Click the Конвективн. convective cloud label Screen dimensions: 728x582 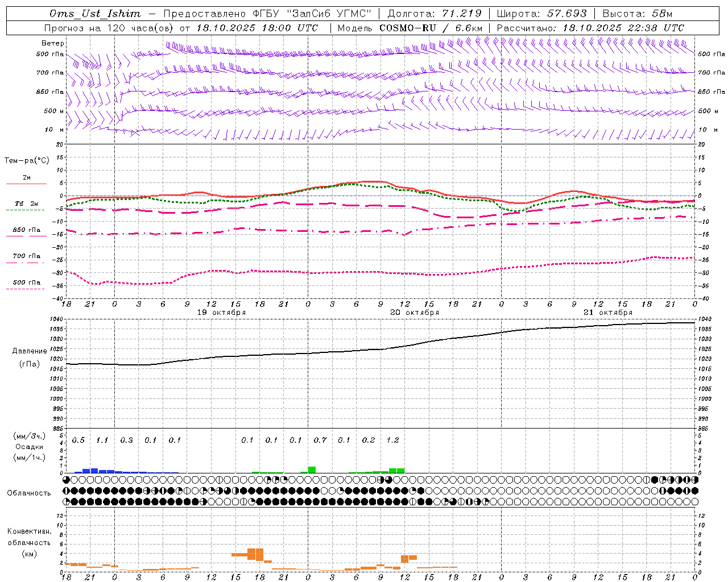coord(29,531)
